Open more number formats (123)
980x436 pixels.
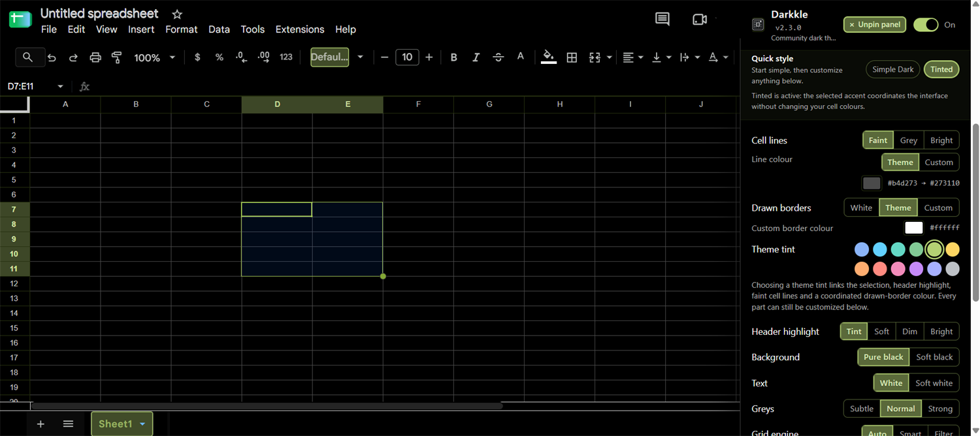click(x=286, y=57)
